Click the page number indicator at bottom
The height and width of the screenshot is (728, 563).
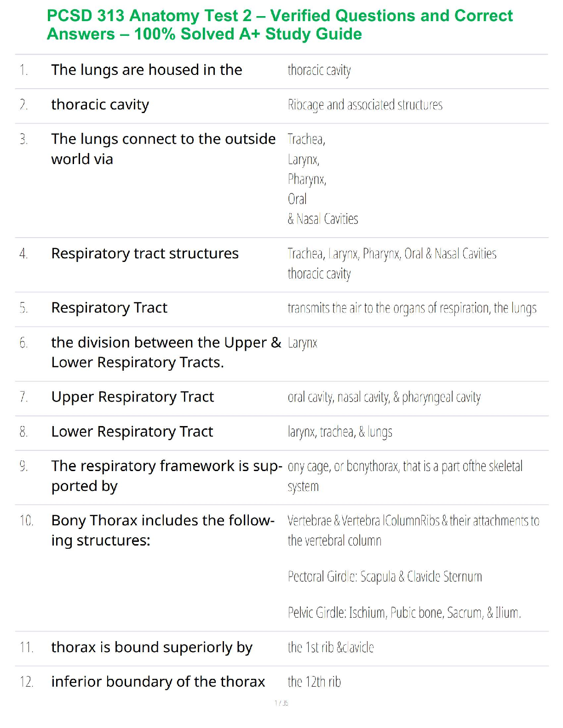pyautogui.click(x=281, y=703)
